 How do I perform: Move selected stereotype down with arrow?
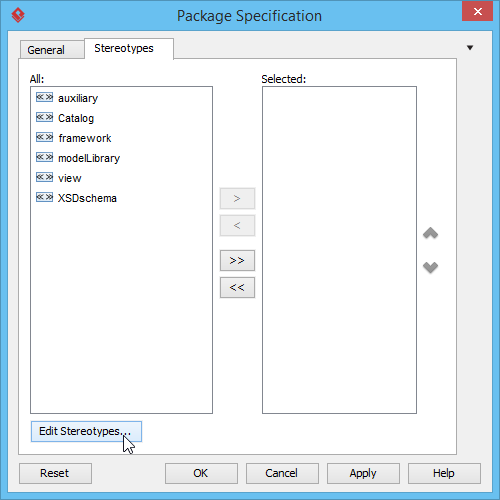(x=430, y=267)
